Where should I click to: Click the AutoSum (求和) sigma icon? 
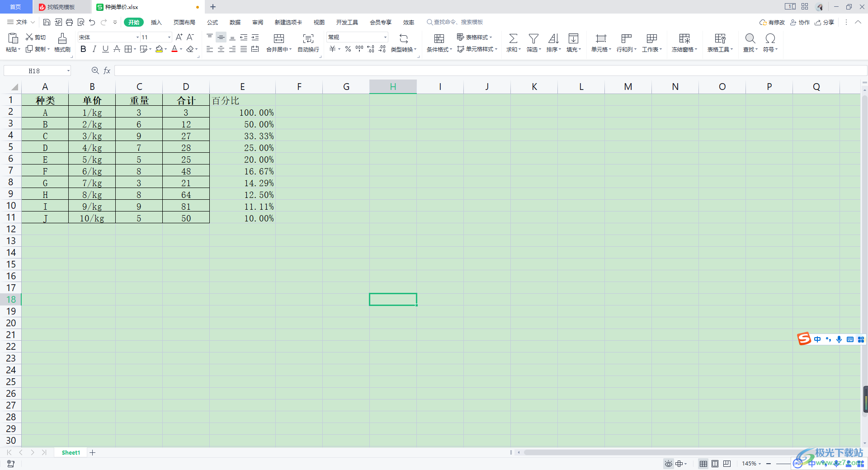[513, 38]
